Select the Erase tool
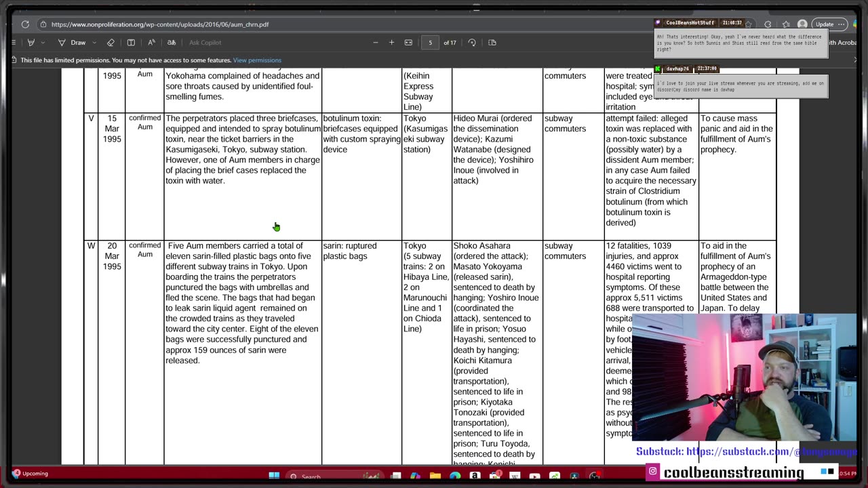 click(x=111, y=43)
